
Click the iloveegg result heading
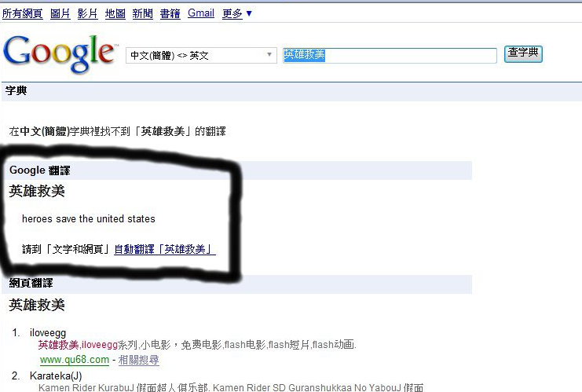(x=48, y=333)
